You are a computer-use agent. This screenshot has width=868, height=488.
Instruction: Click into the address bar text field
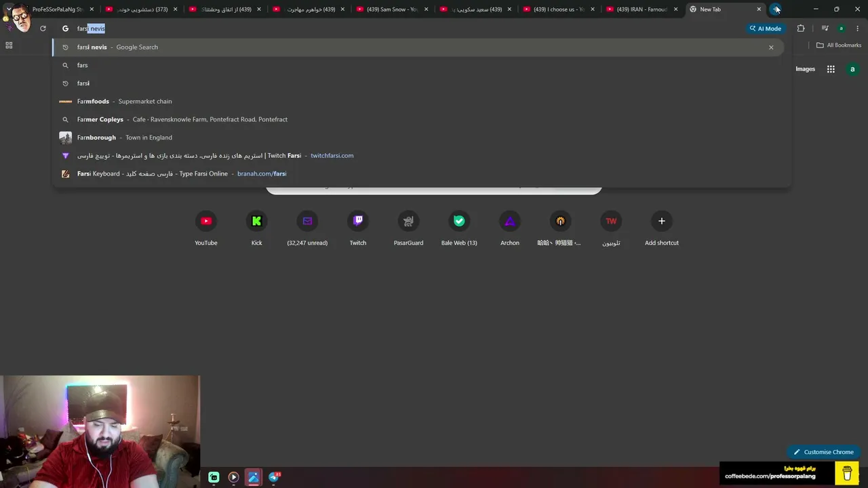[407, 28]
